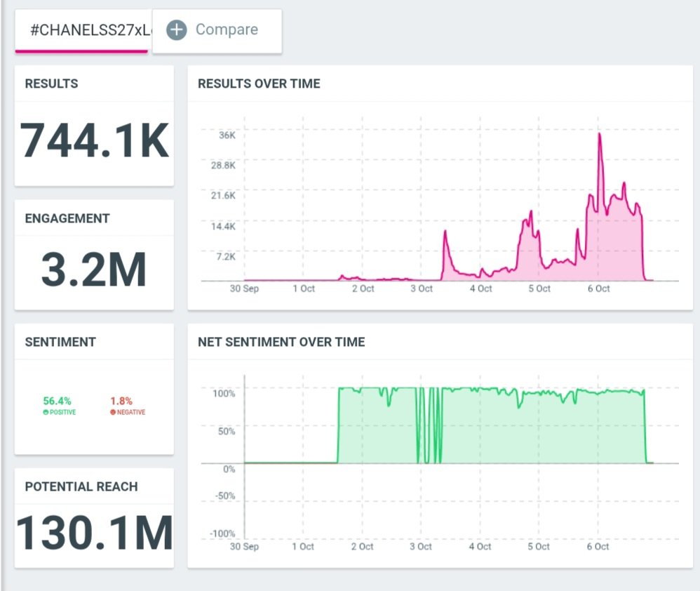Click 5 Oct label on results chart
This screenshot has height=591, width=700.
pyautogui.click(x=539, y=288)
